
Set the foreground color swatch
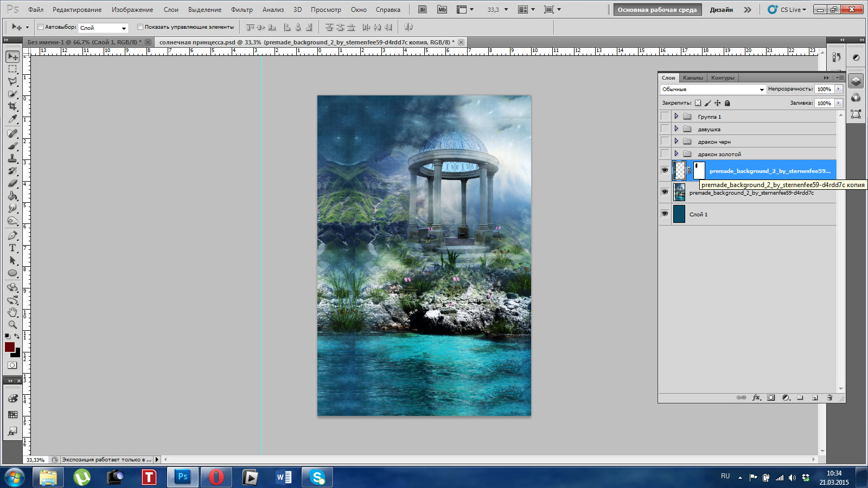click(10, 347)
